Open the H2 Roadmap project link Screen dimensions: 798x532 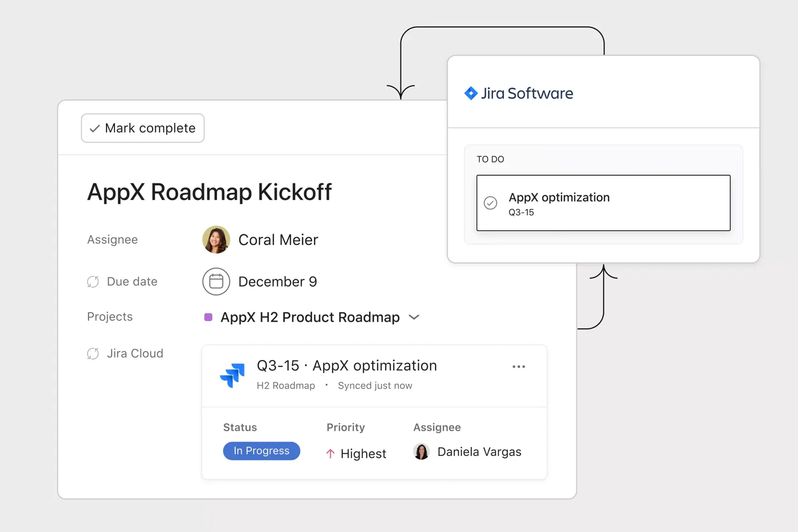[285, 385]
